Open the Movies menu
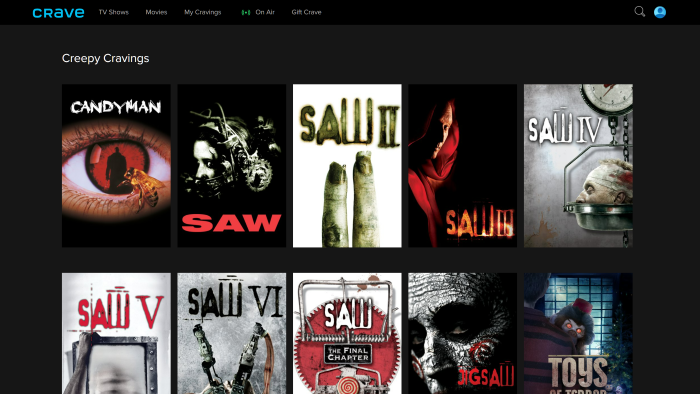The width and height of the screenshot is (700, 394). click(156, 12)
